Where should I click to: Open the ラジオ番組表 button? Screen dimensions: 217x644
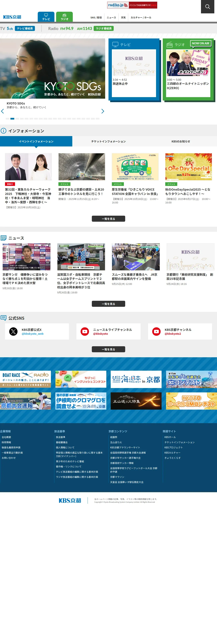(x=104, y=28)
